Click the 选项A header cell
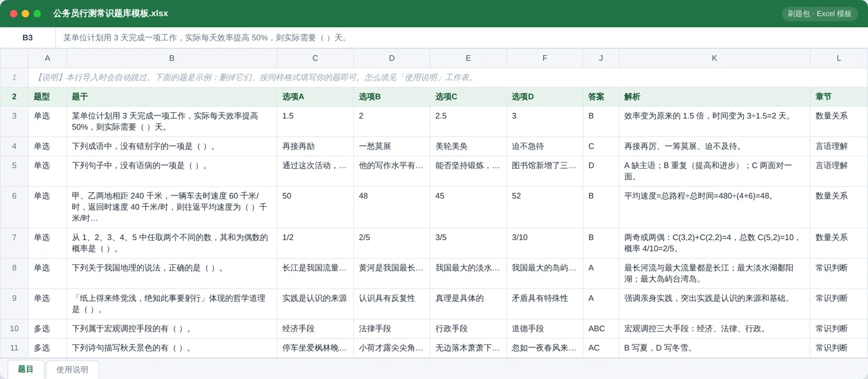Image resolution: width=868 pixels, height=379 pixels. (315, 97)
